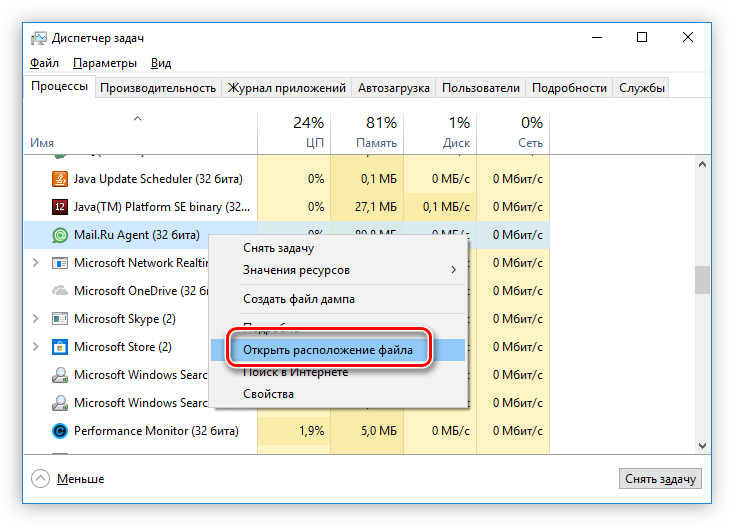Click the Java Update Scheduler icon
The width and height of the screenshot is (734, 526).
pyautogui.click(x=59, y=179)
